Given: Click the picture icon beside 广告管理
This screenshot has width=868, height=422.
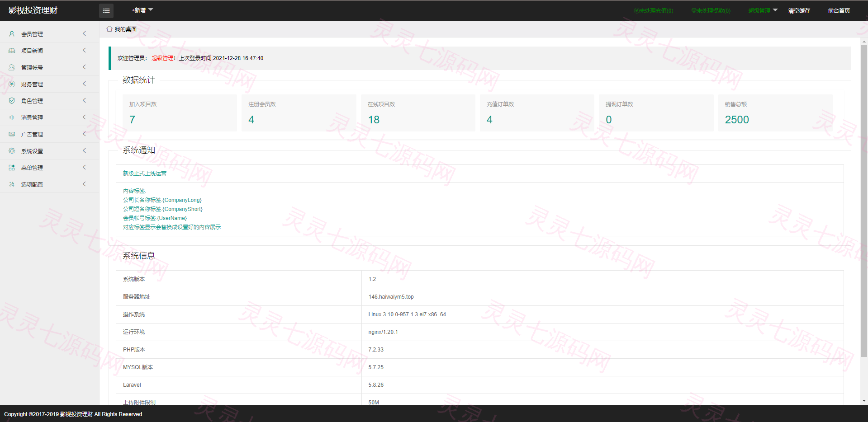Looking at the screenshot, I should click(x=12, y=134).
